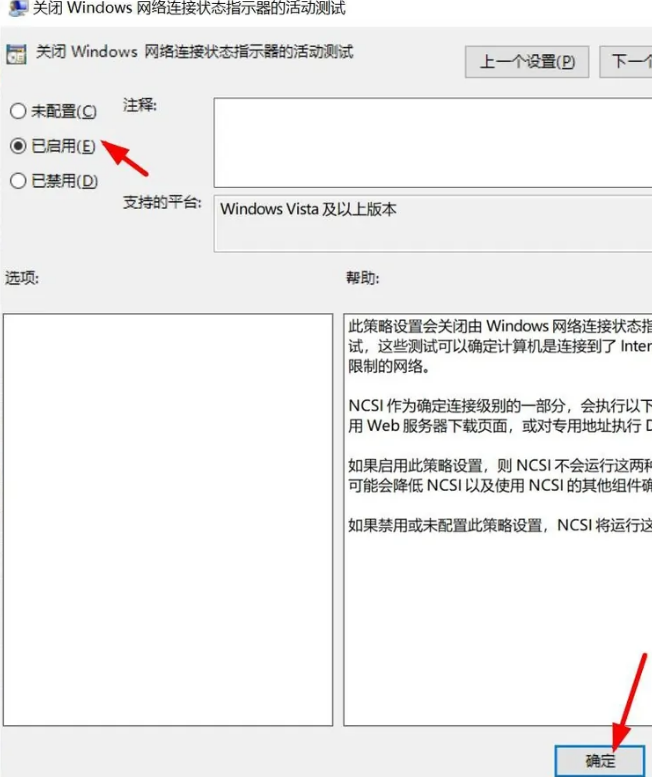Image resolution: width=652 pixels, height=777 pixels.
Task: Click the empty 选项 options panel
Action: tap(168, 519)
